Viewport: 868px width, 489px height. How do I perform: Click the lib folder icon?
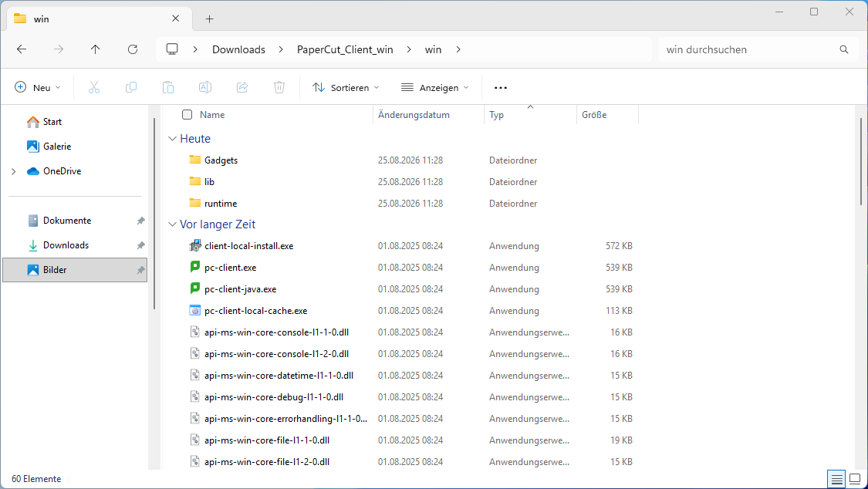point(195,181)
